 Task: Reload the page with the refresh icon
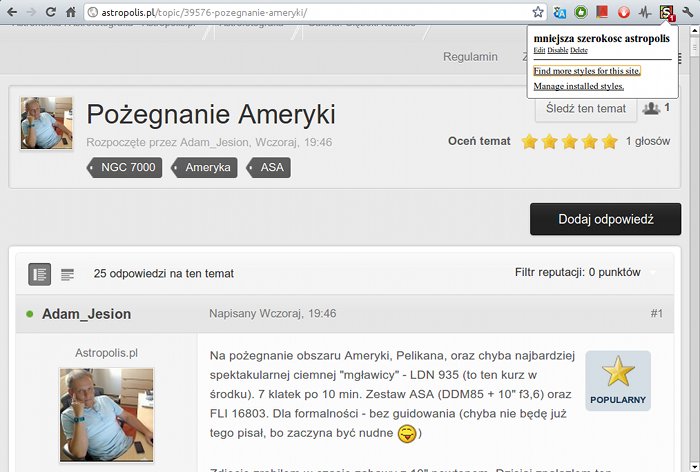click(x=51, y=12)
